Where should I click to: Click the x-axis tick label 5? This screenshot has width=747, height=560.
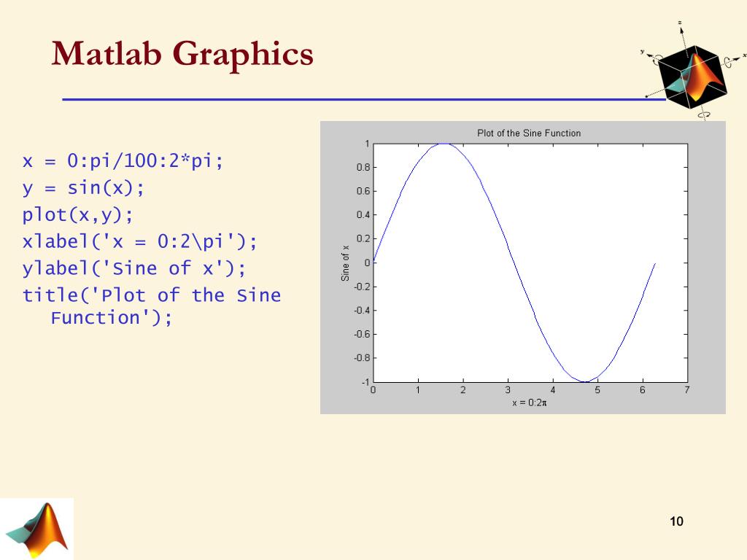click(x=597, y=390)
